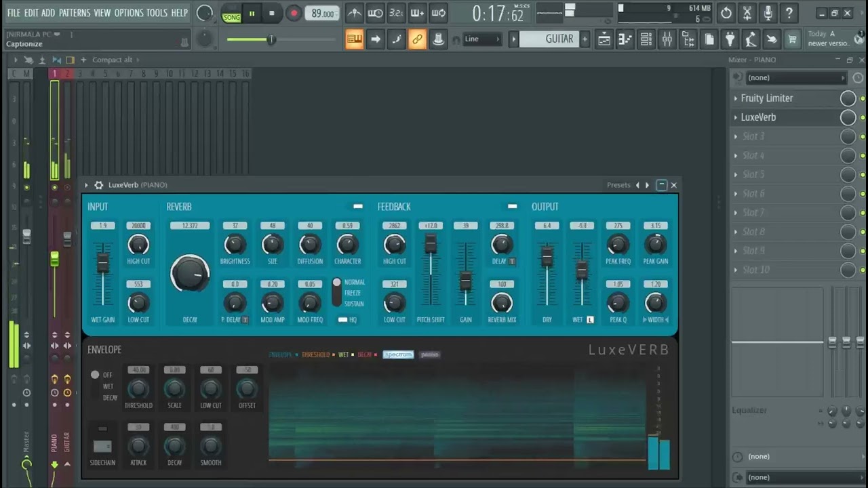Click the cut scissors icon in top toolbar
Image resolution: width=868 pixels, height=488 pixels.
[x=747, y=13]
